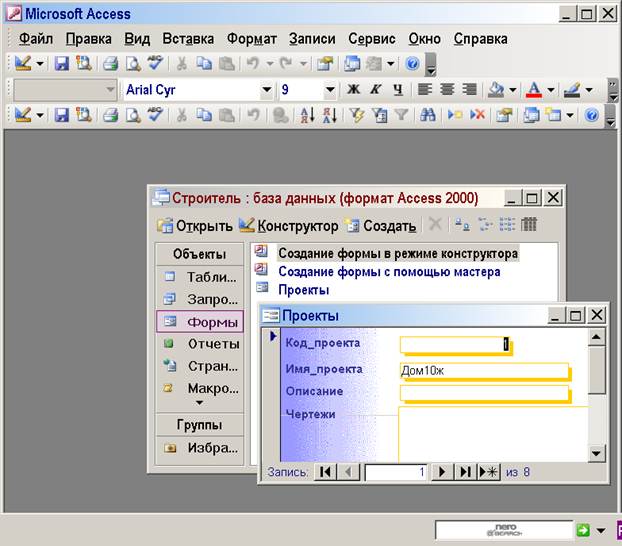
Task: Select Создание формы с помощью мастера
Action: (x=389, y=272)
